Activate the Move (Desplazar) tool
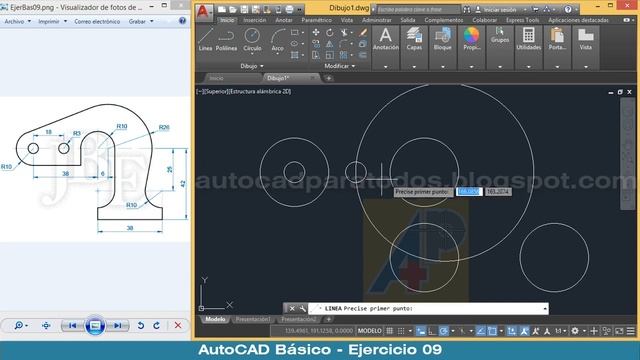This screenshot has width=640, height=360. point(316,32)
